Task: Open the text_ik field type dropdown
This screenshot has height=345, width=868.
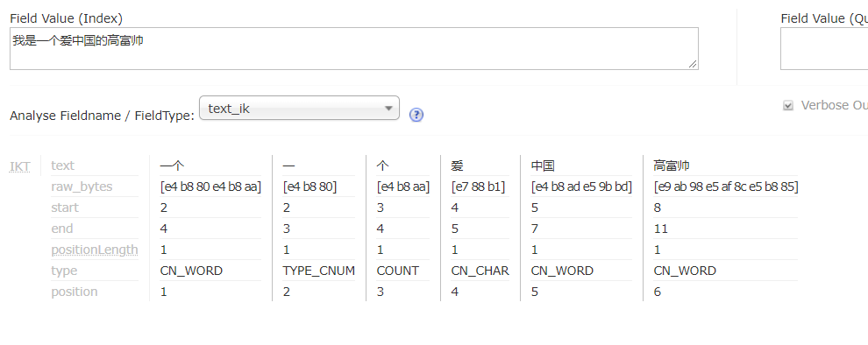Action: click(299, 109)
